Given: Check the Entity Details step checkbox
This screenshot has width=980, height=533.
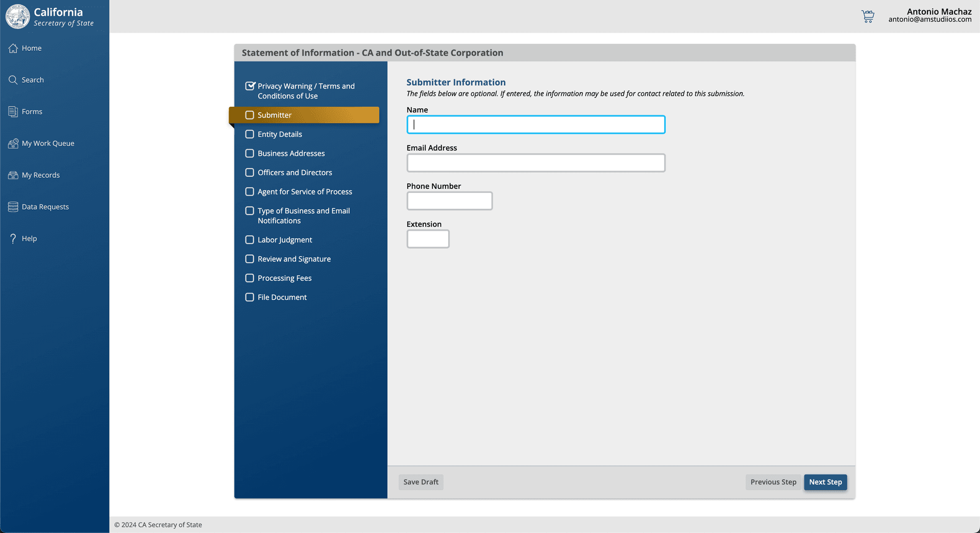Looking at the screenshot, I should (x=250, y=134).
